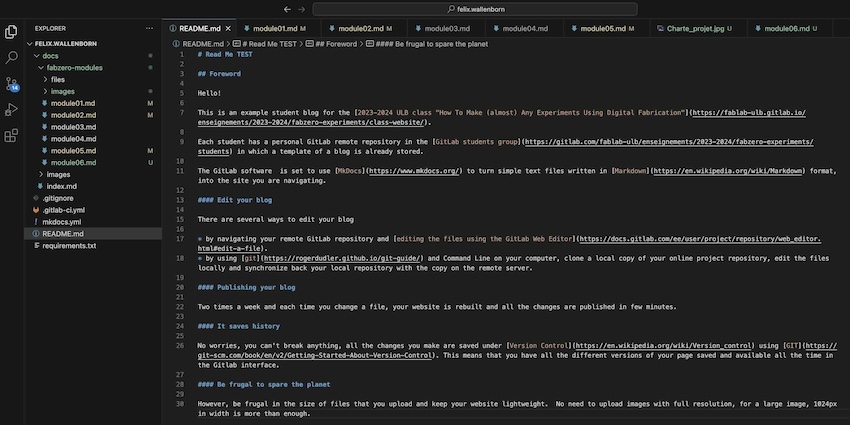Switch to the module04.md tab

[x=524, y=28]
